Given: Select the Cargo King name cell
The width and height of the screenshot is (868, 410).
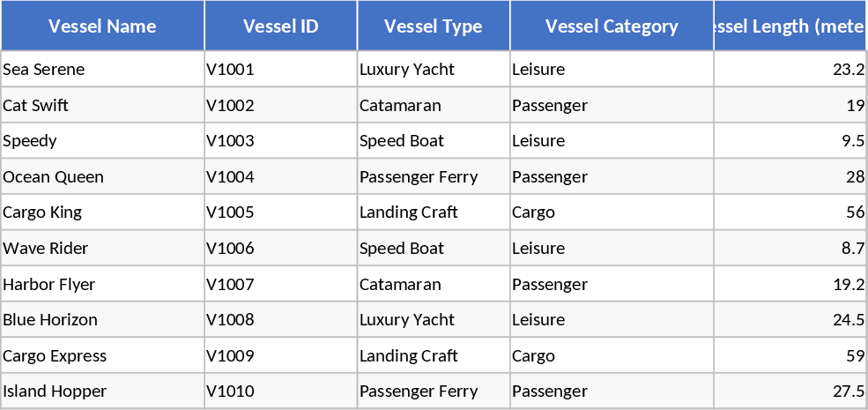Looking at the screenshot, I should click(42, 212).
